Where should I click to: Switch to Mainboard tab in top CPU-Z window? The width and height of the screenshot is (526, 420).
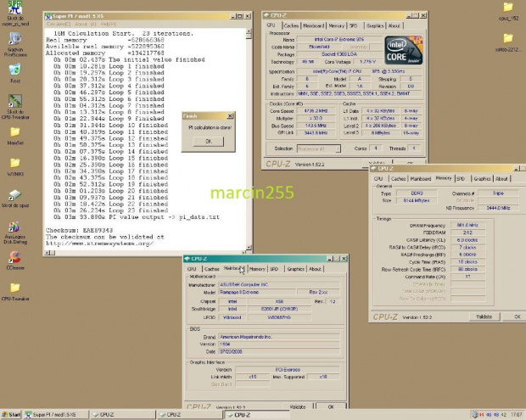[314, 25]
